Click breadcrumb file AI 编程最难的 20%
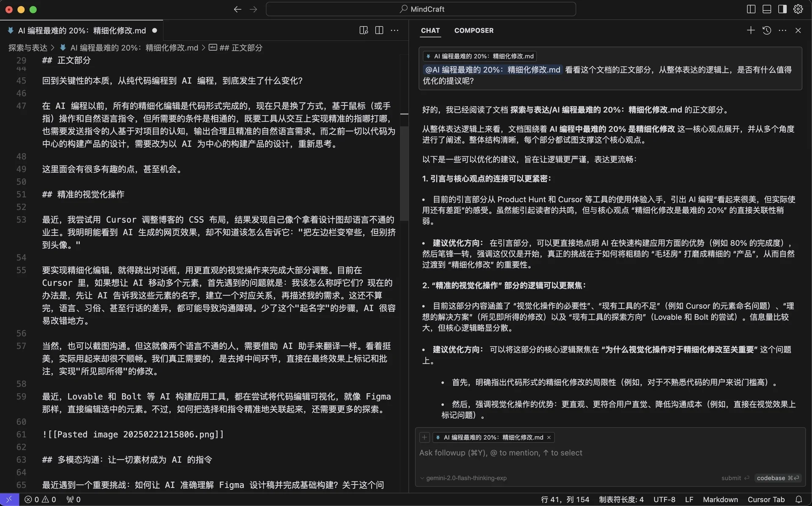This screenshot has width=812, height=506. (x=134, y=48)
